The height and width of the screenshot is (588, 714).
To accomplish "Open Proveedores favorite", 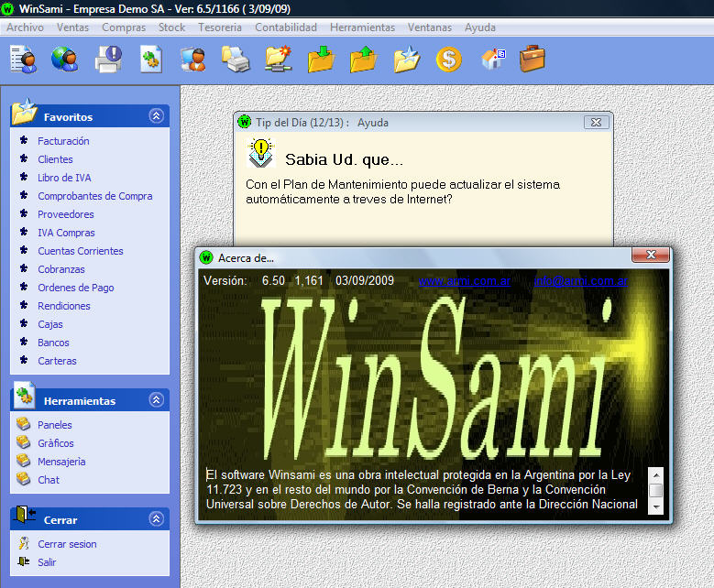I will (66, 214).
